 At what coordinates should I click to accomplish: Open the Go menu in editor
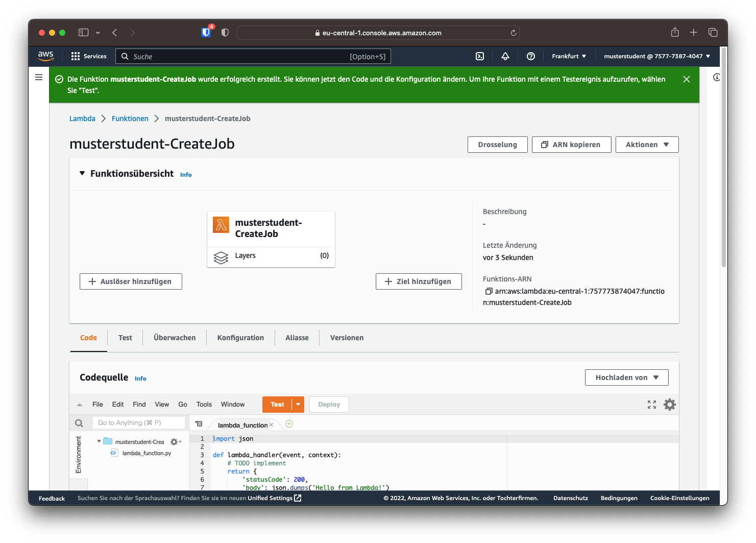coord(183,405)
